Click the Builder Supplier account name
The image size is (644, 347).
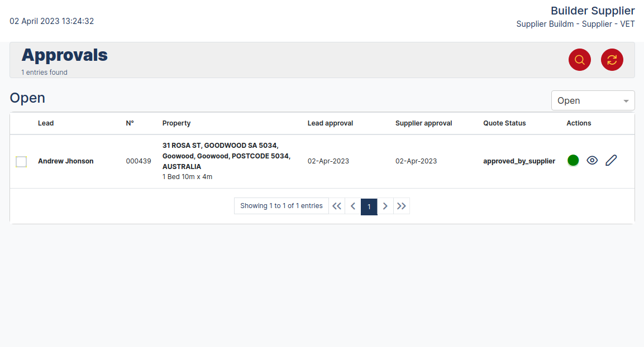[593, 11]
